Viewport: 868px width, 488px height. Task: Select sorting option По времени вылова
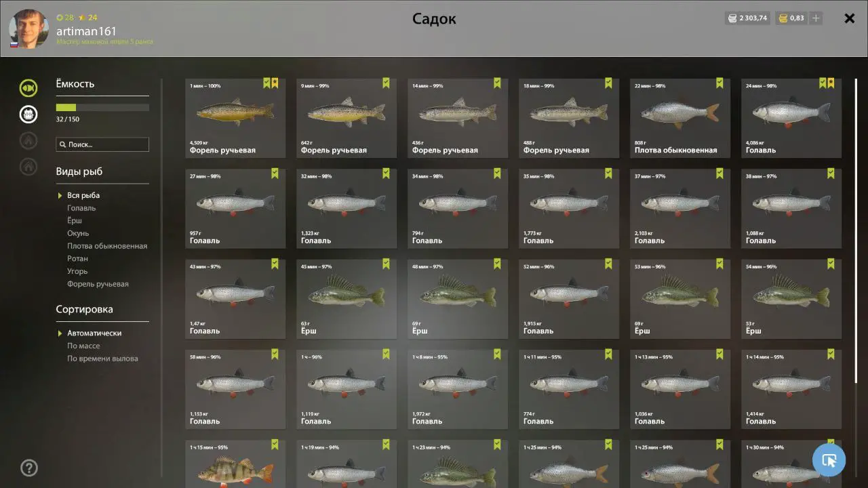click(x=102, y=359)
